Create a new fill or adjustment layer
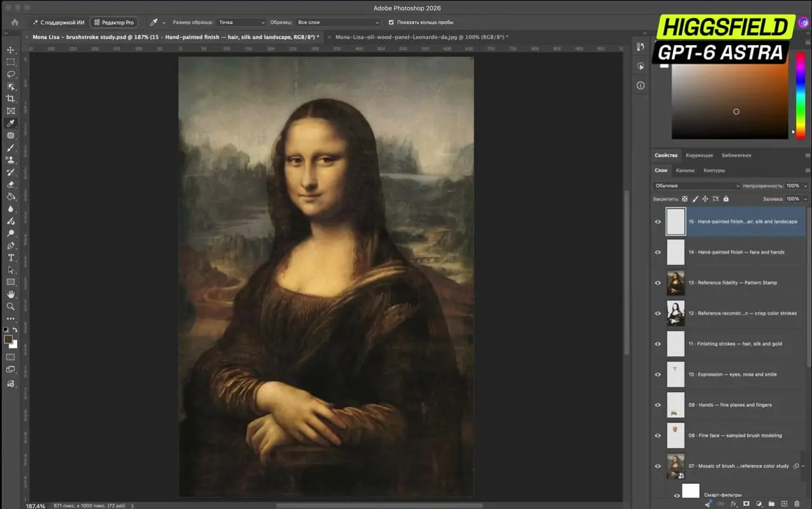The width and height of the screenshot is (812, 509). 759,503
